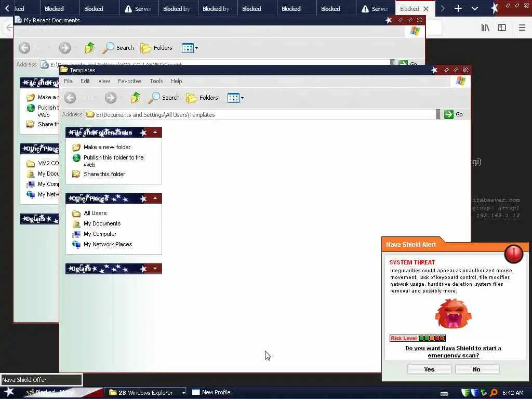Open the Favorites menu in Templates window
This screenshot has width=532, height=399.
click(129, 81)
